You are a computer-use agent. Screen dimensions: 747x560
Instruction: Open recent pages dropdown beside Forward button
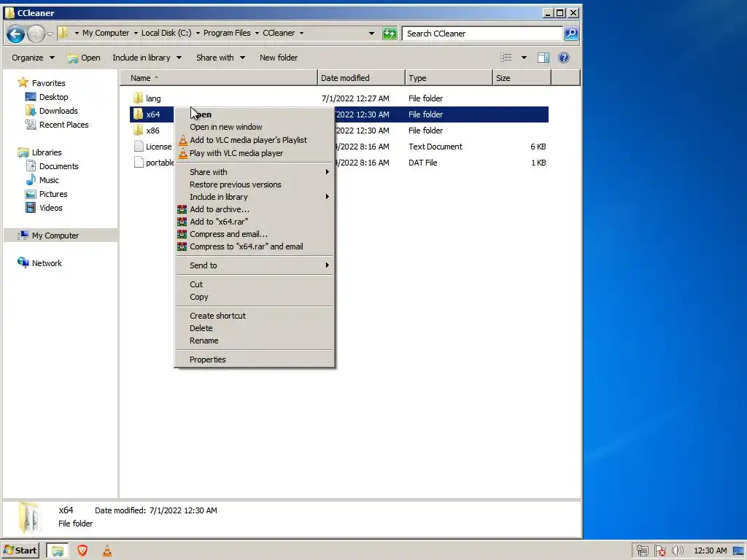click(50, 34)
